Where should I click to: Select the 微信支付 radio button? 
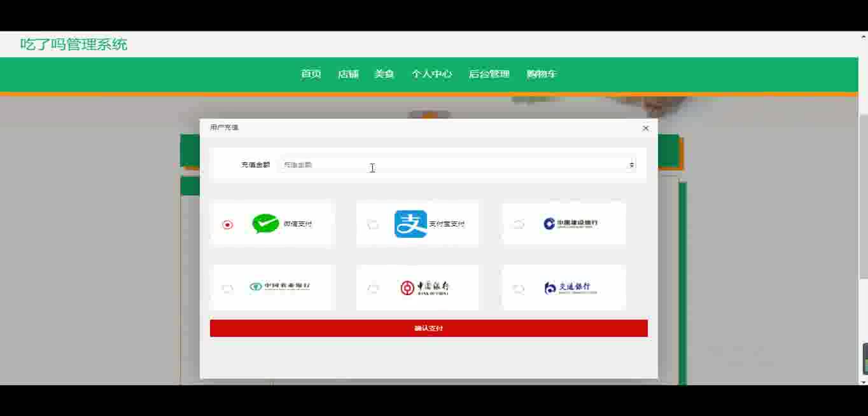click(228, 225)
